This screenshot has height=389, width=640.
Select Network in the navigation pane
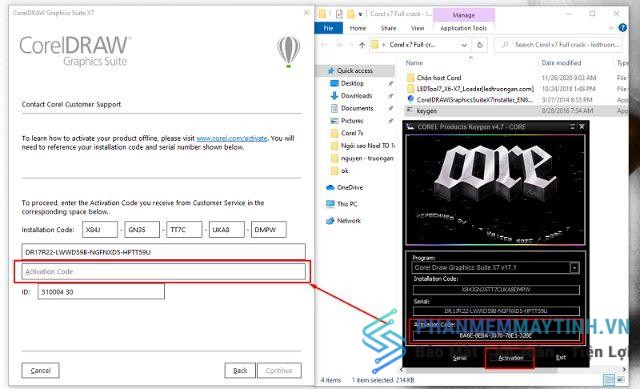349,220
